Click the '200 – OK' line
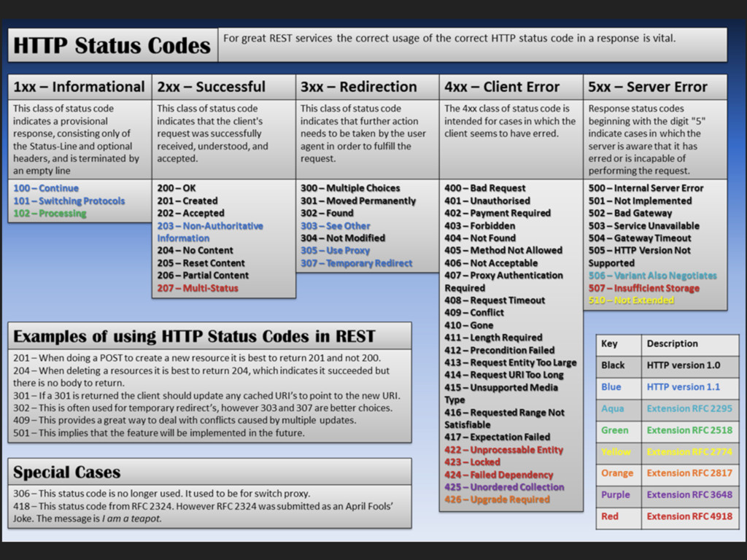 [177, 188]
